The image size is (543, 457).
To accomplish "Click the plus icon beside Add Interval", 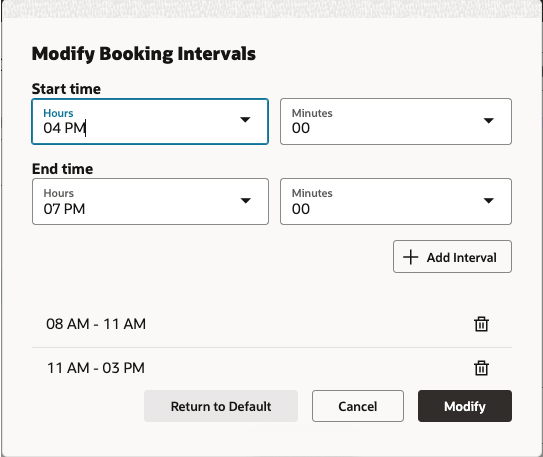I will (x=411, y=257).
